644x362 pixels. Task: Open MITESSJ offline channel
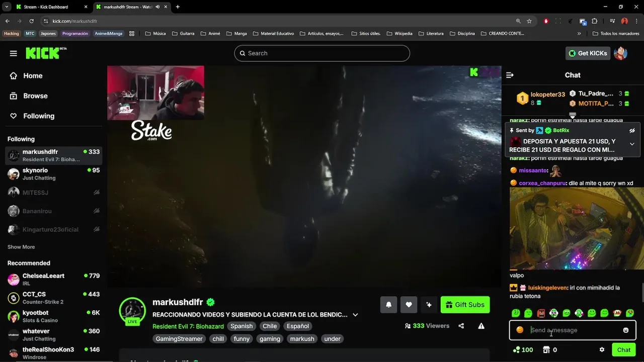(x=54, y=193)
